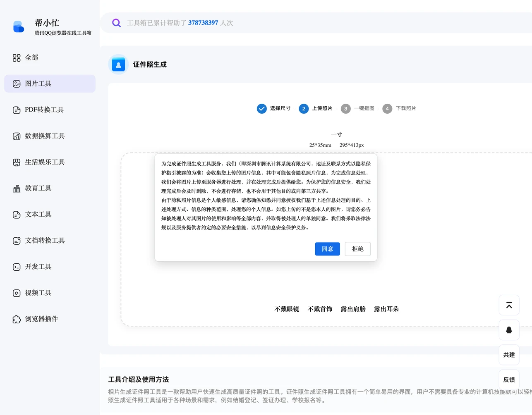Image resolution: width=532 pixels, height=415 pixels.
Task: Open 教育工具 in the sidebar
Action: [x=50, y=188]
